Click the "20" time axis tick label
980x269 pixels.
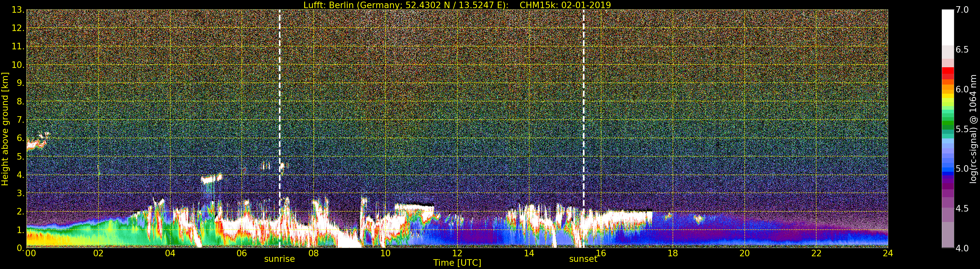745,253
